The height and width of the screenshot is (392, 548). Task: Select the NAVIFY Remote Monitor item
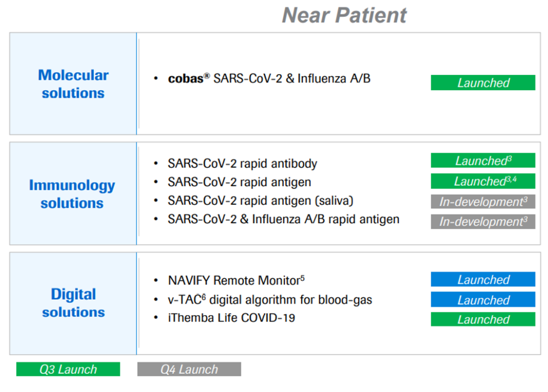pos(236,280)
